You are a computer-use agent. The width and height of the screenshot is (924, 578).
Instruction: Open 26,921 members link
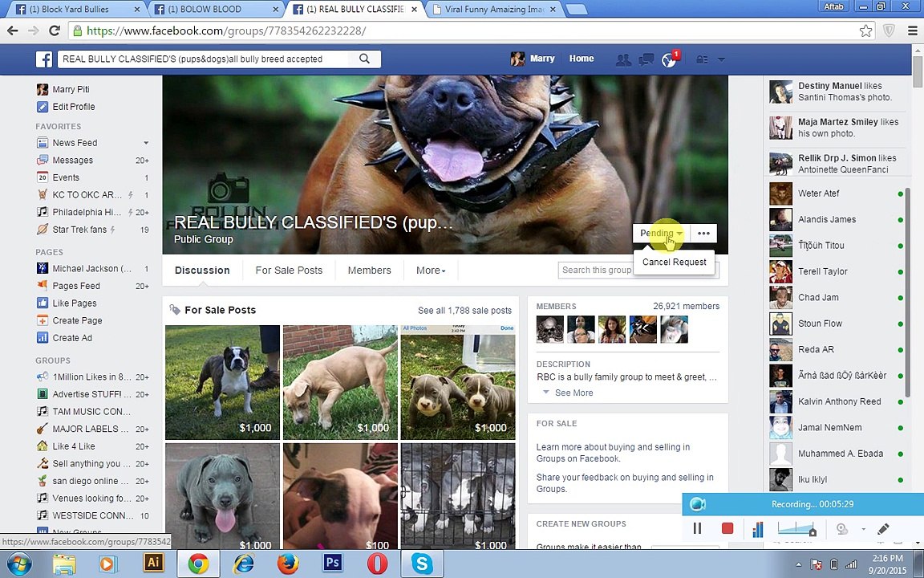[686, 306]
